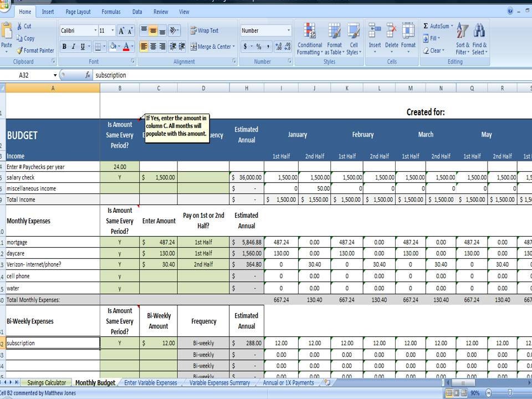Viewport: 532px width, 399px height.
Task: Click the Cut scissors icon
Action: 19,26
